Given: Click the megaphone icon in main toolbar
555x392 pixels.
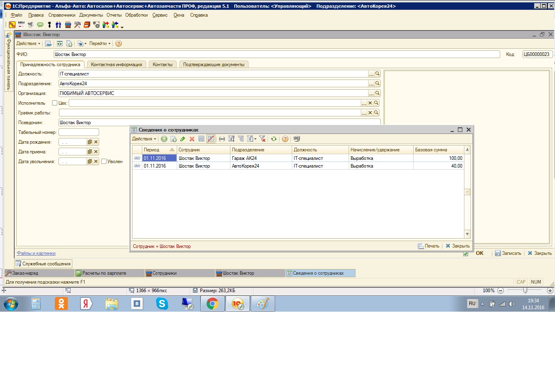Looking at the screenshot, I should point(31,25).
